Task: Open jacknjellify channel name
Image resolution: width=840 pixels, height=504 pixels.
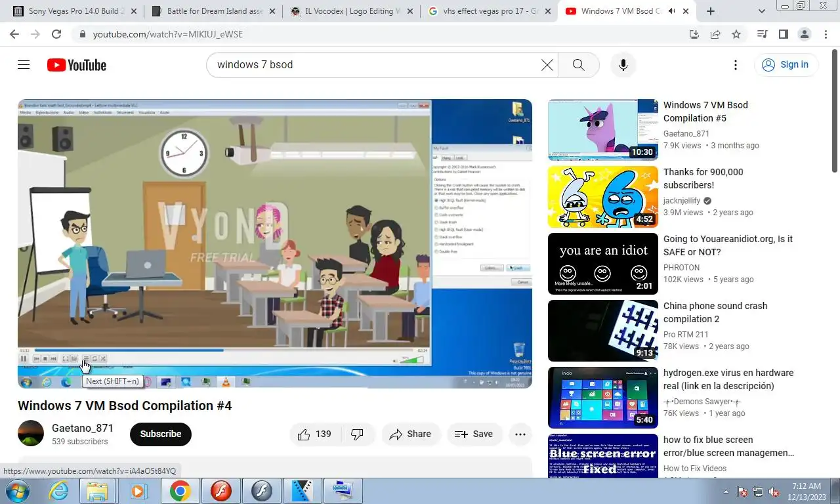Action: click(x=682, y=201)
